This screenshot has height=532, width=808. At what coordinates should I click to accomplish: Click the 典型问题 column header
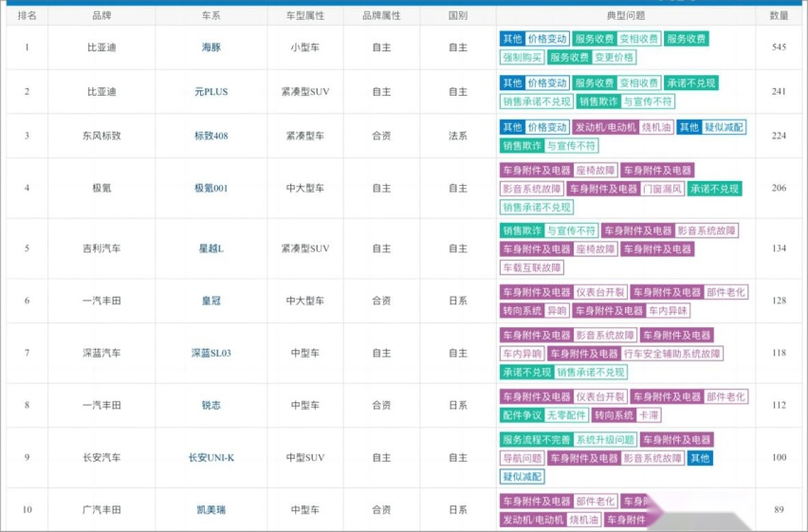click(x=626, y=15)
